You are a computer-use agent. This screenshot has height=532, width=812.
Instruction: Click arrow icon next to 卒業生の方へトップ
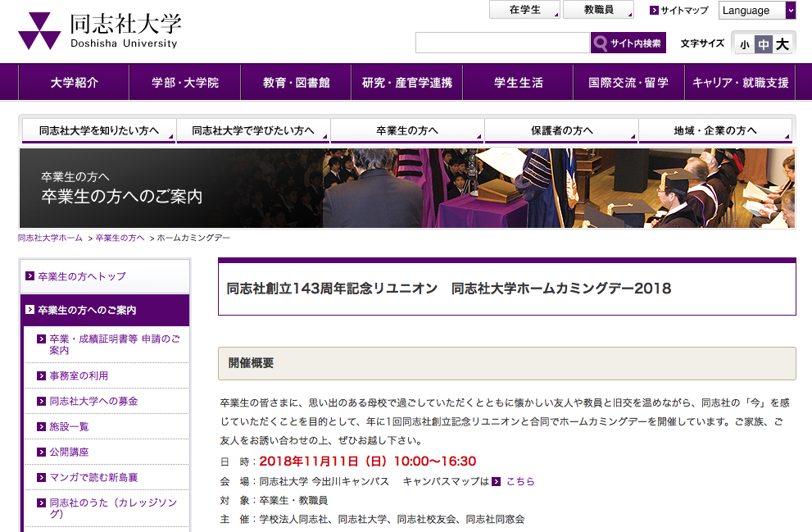[30, 277]
